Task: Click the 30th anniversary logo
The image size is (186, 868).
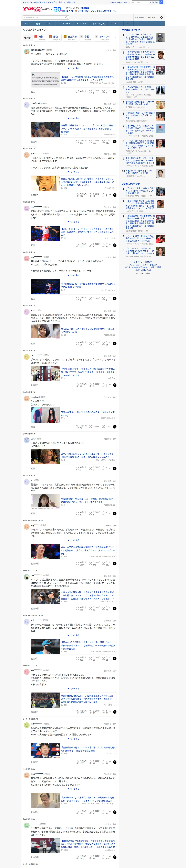Action: coord(59,9)
